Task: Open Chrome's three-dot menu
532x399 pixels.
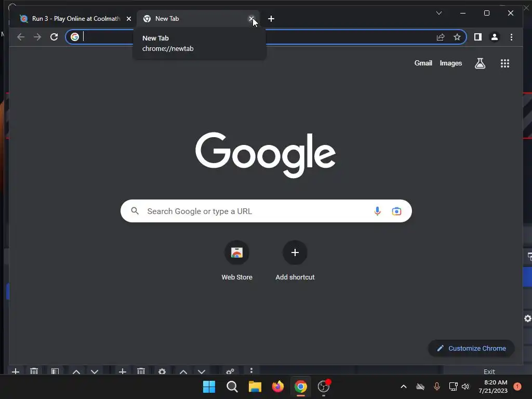Action: (x=511, y=37)
